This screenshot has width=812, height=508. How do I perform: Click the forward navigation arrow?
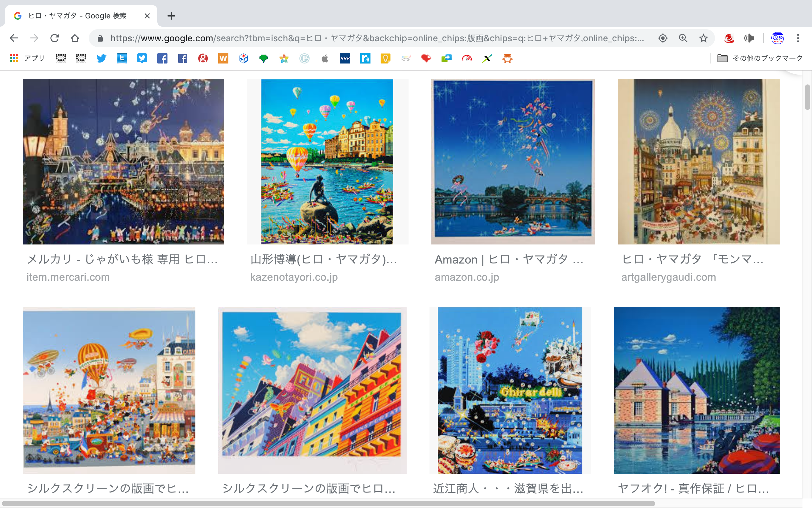[x=34, y=38]
